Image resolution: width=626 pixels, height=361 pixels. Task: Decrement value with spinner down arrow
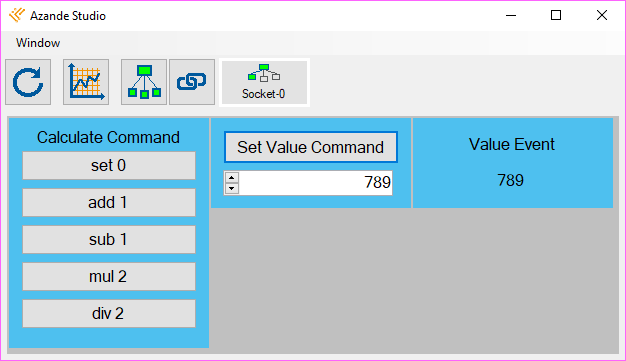(232, 188)
